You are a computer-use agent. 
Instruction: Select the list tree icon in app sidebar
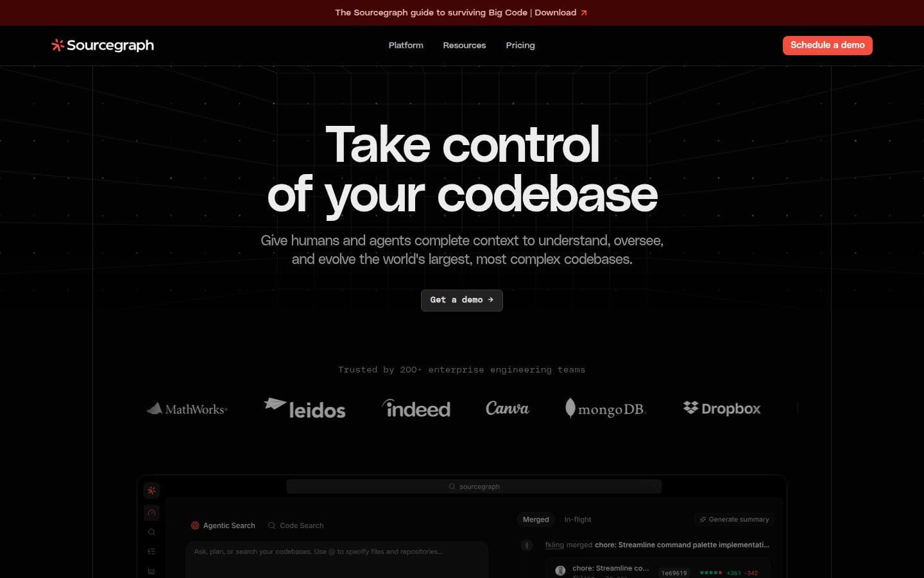[151, 551]
